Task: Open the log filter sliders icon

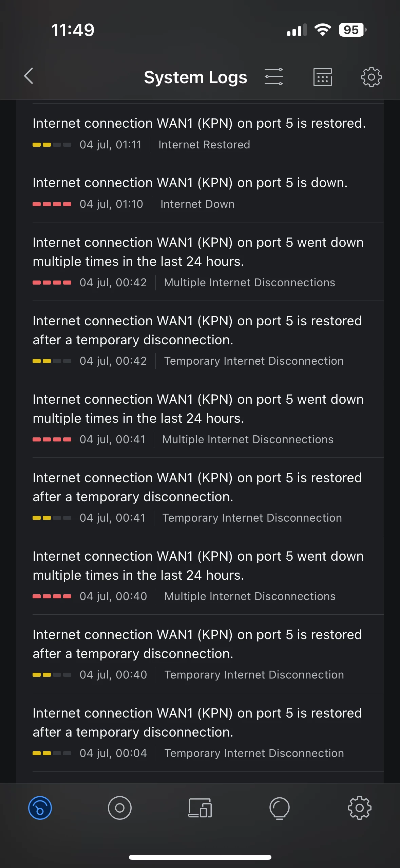Action: point(273,77)
